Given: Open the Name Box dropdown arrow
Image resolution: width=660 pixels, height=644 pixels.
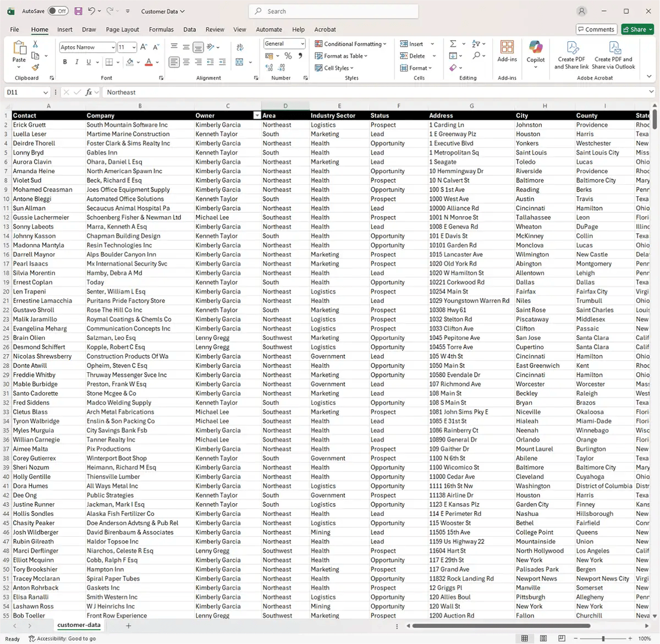Looking at the screenshot, I should point(46,92).
